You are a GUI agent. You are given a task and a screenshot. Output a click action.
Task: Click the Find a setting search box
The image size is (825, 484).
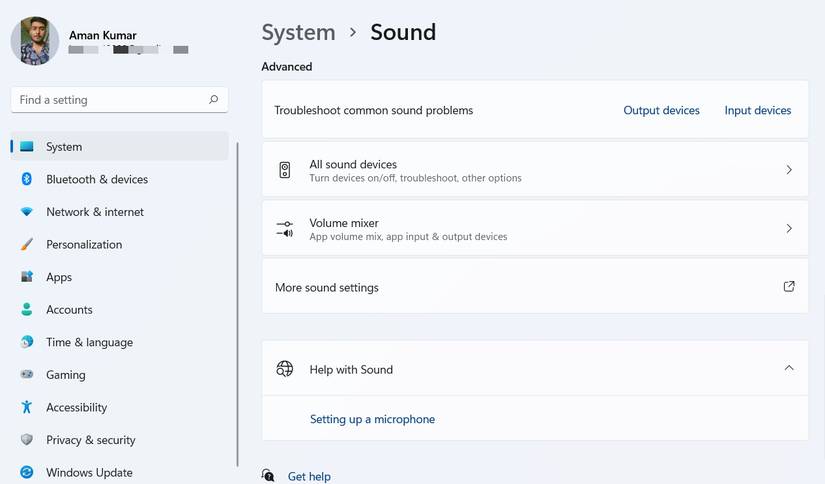[119, 99]
